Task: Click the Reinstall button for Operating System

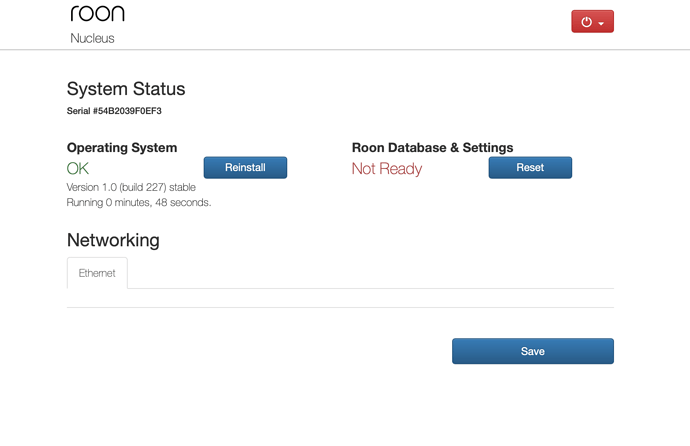Action: [245, 168]
